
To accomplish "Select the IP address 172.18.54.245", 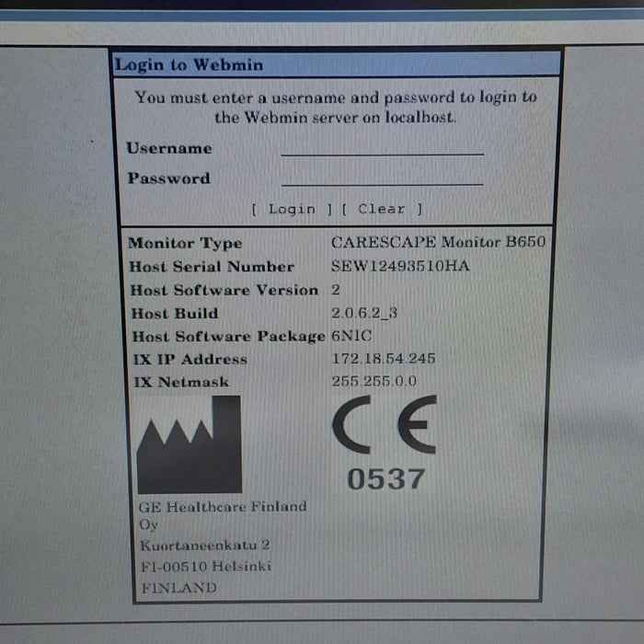I will click(384, 359).
